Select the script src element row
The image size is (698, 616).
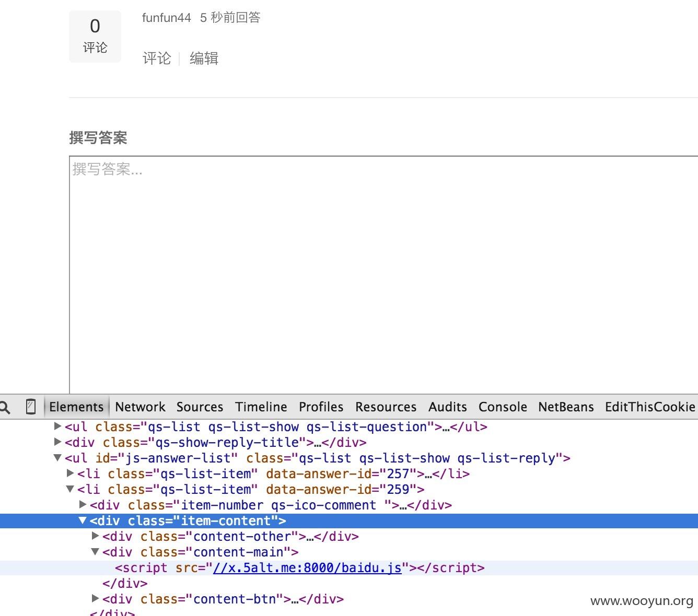coord(349,568)
